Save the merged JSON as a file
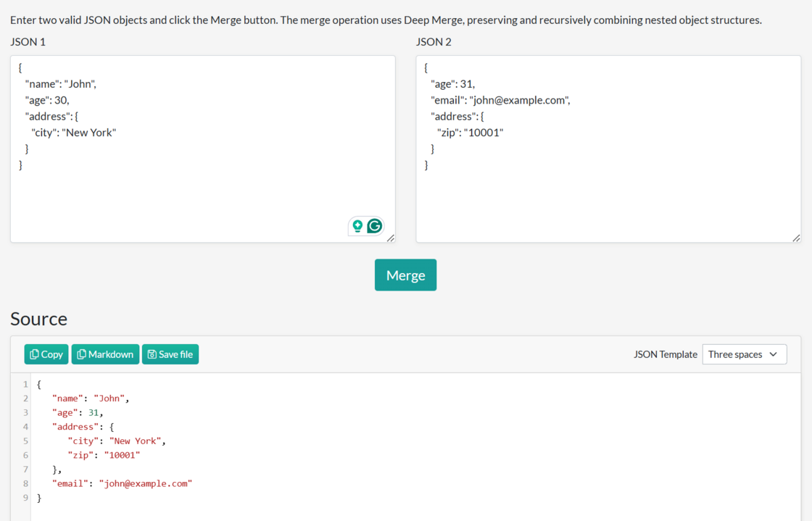This screenshot has height=521, width=812. click(x=170, y=354)
